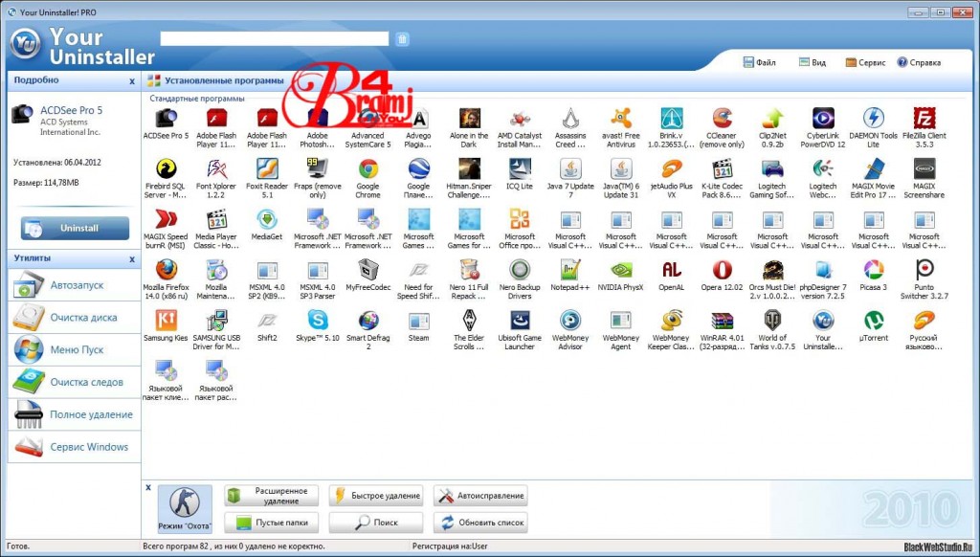Close the Подробно panel

132,81
